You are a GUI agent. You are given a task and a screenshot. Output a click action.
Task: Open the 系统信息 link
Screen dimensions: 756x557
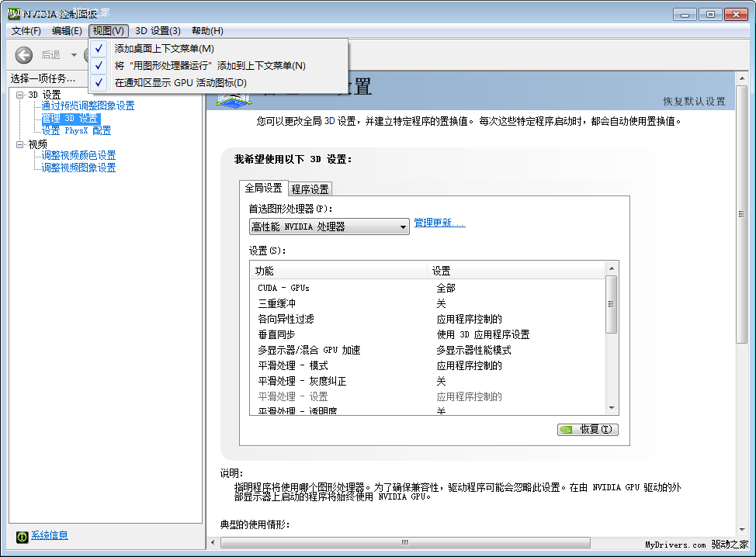50,535
